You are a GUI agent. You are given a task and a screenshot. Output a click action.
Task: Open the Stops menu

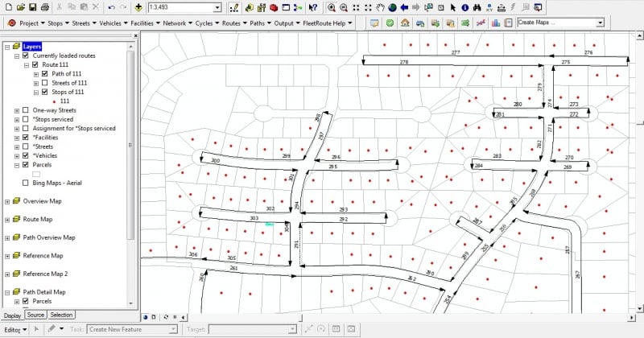[x=58, y=23]
